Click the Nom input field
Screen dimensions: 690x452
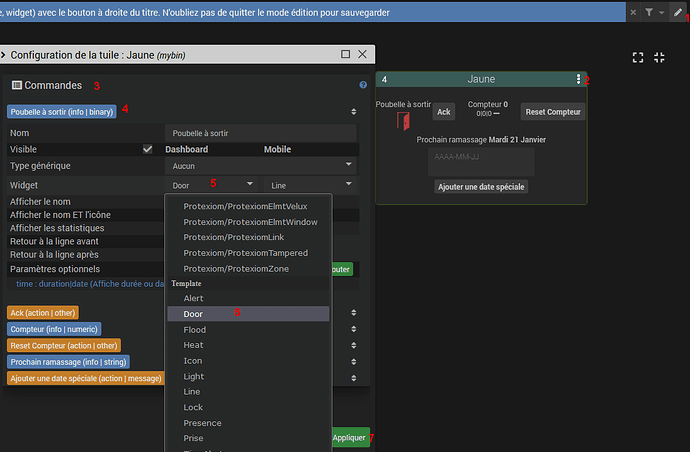coord(261,133)
